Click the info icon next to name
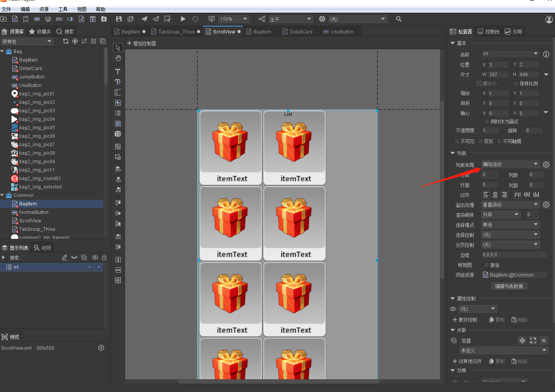Viewport: 555px width, 392px height. (x=546, y=54)
